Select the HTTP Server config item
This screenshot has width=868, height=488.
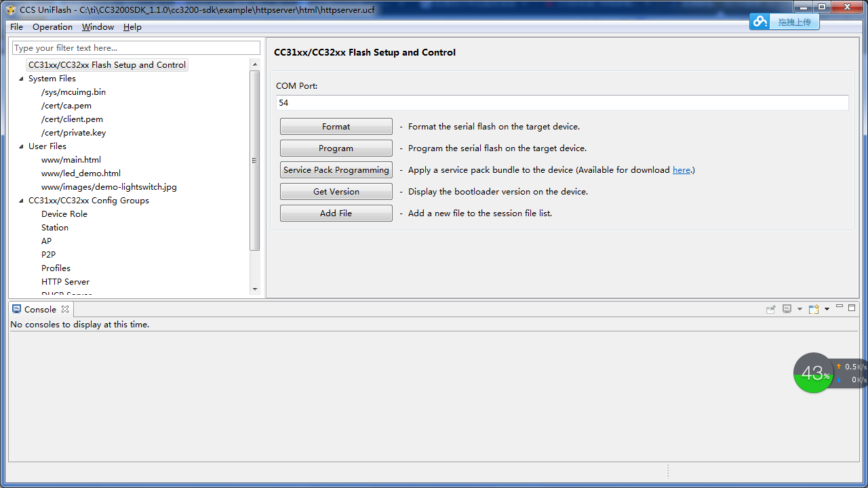click(65, 282)
